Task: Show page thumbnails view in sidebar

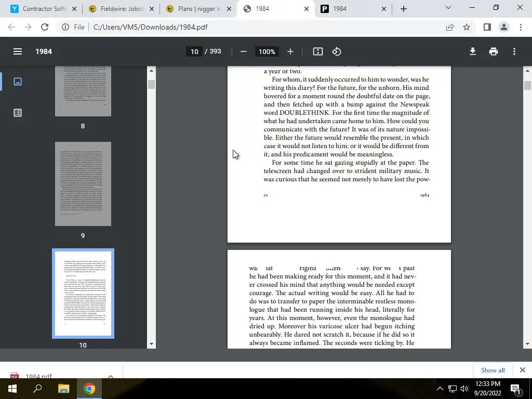Action: click(18, 82)
